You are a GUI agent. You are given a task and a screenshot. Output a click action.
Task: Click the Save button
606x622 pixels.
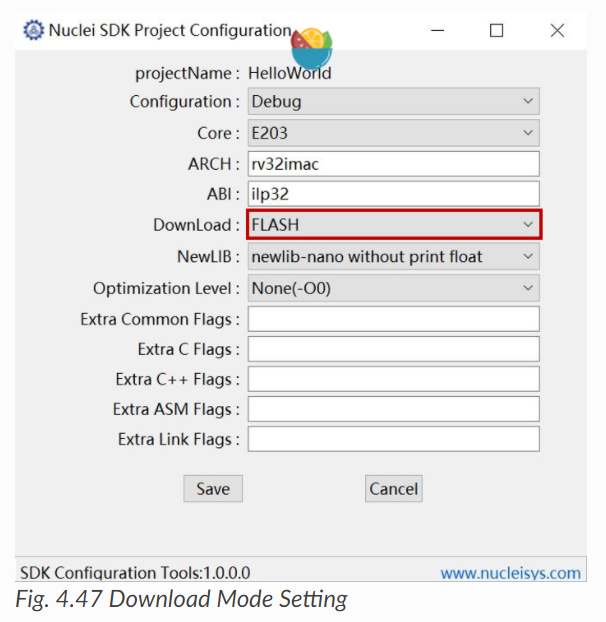pyautogui.click(x=213, y=489)
